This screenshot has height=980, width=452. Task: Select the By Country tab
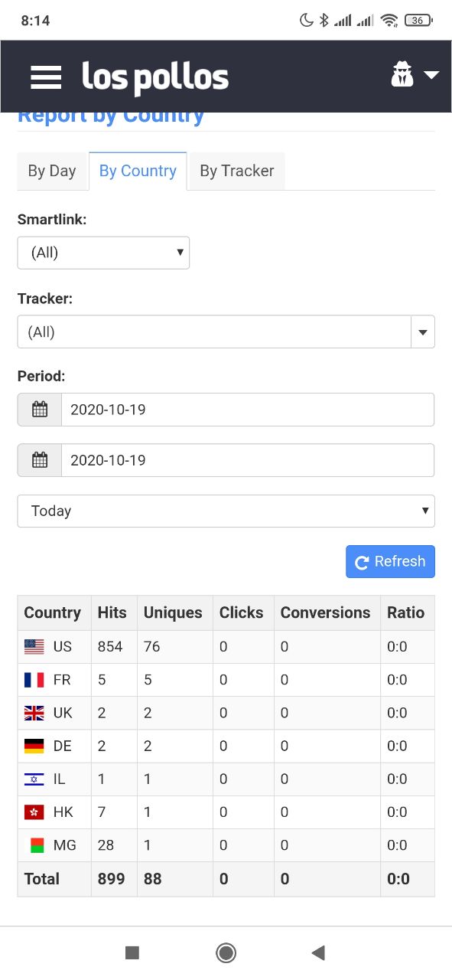(138, 171)
